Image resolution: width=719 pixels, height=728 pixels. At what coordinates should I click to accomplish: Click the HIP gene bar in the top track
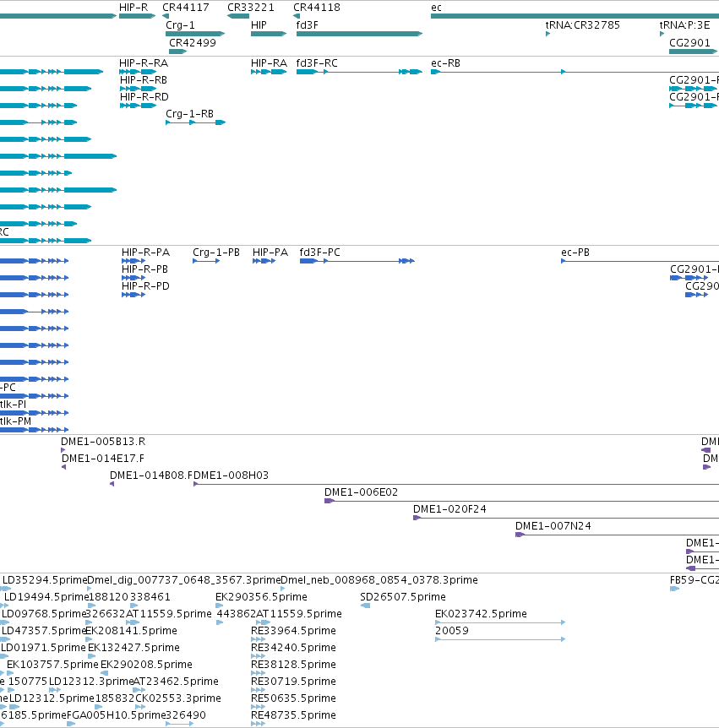click(269, 34)
